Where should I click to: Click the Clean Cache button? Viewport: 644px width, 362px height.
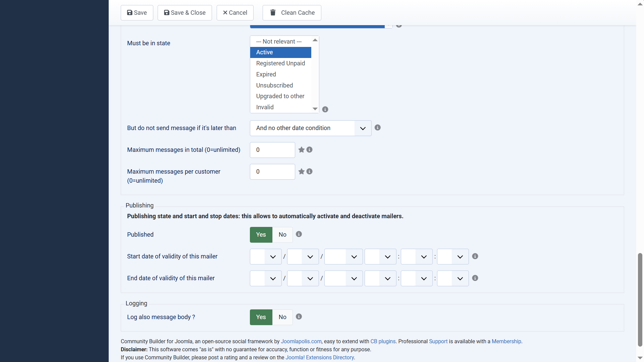click(x=291, y=13)
